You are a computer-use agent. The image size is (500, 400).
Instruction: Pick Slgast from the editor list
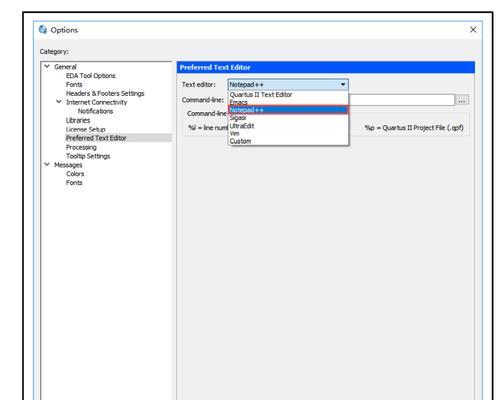point(288,118)
